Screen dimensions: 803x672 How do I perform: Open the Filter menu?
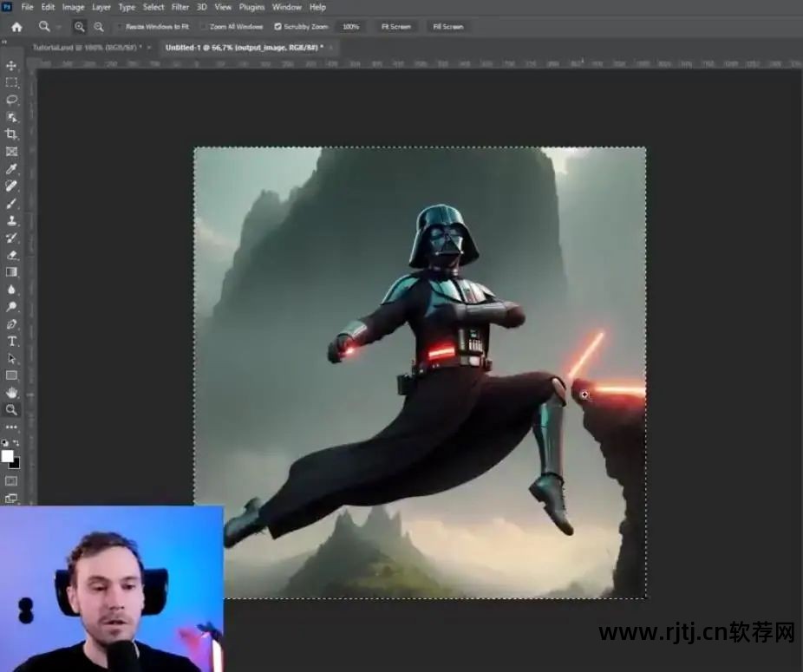click(180, 7)
